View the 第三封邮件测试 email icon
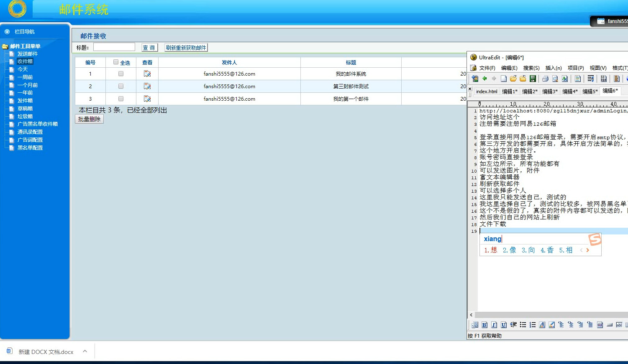628x364 pixels. [147, 86]
